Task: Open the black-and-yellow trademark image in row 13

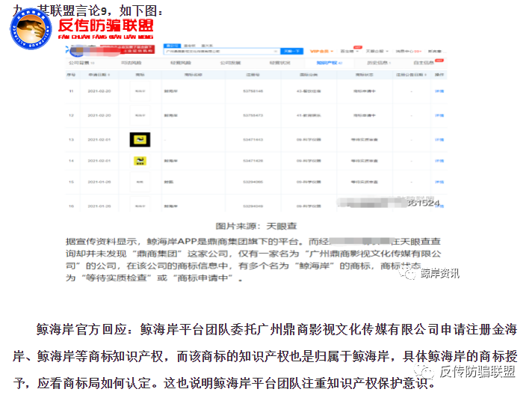Action: coord(140,140)
